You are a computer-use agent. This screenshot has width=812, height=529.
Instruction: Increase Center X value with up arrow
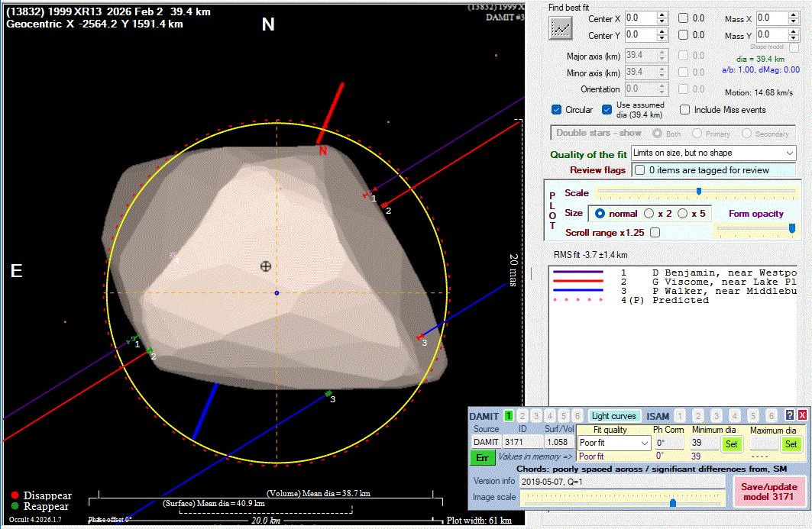[662, 14]
